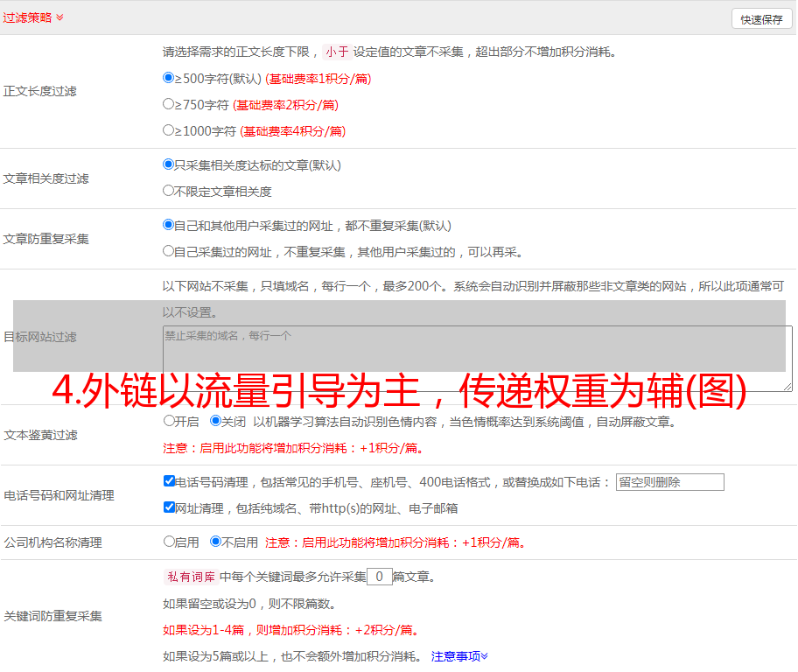Image resolution: width=798 pixels, height=672 pixels.
Task: Click the 关键词防重复采集 row label
Action: [x=52, y=617]
